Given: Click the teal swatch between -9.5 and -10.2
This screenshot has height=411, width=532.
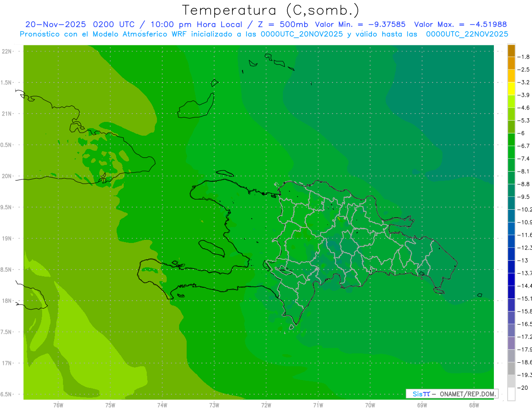Looking at the screenshot, I should (x=511, y=203).
